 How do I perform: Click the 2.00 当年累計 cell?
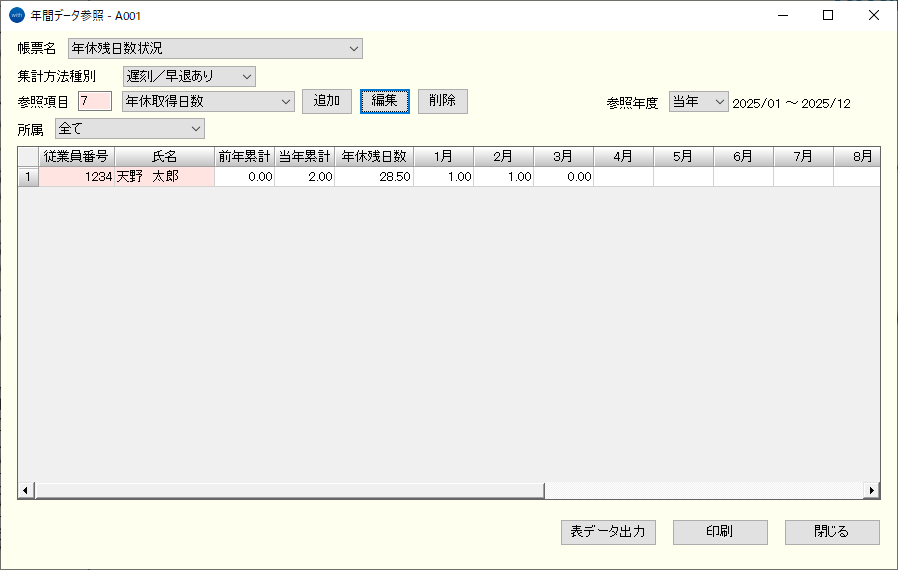pos(305,177)
